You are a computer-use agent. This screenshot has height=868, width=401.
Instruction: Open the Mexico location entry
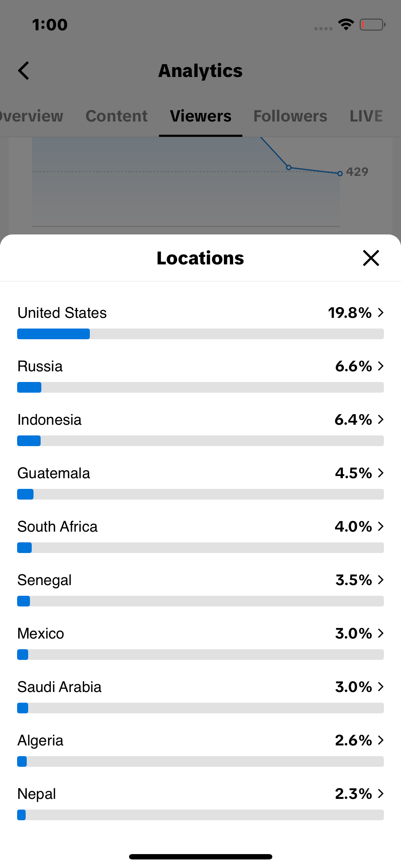pyautogui.click(x=200, y=642)
